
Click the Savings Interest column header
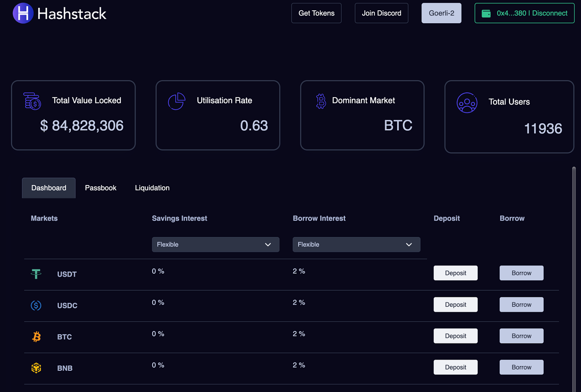(179, 218)
